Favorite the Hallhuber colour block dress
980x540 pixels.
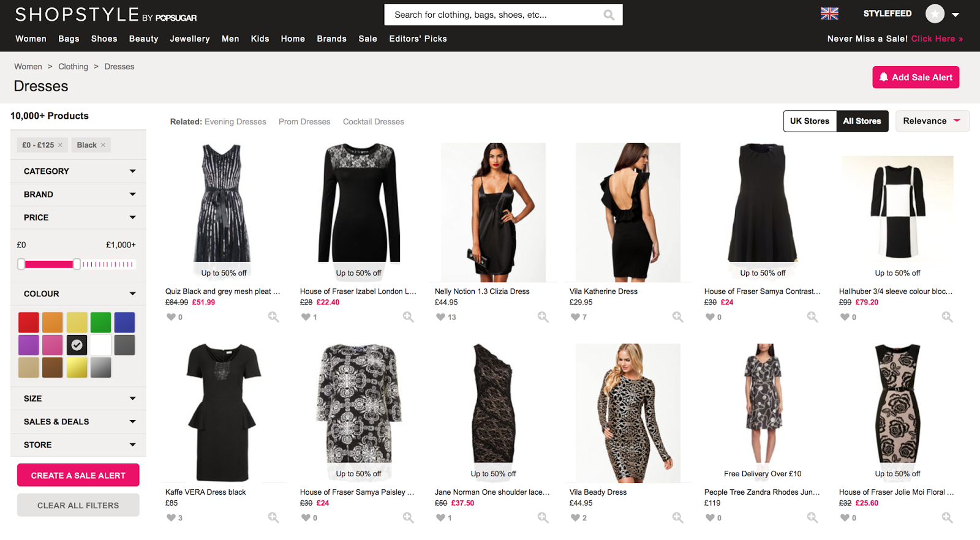[x=845, y=317]
